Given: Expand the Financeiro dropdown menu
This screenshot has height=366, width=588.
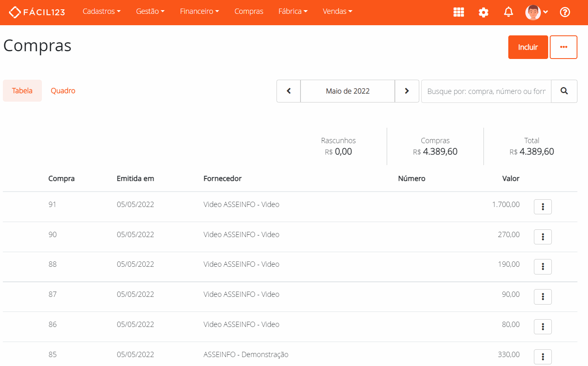Looking at the screenshot, I should coord(199,11).
